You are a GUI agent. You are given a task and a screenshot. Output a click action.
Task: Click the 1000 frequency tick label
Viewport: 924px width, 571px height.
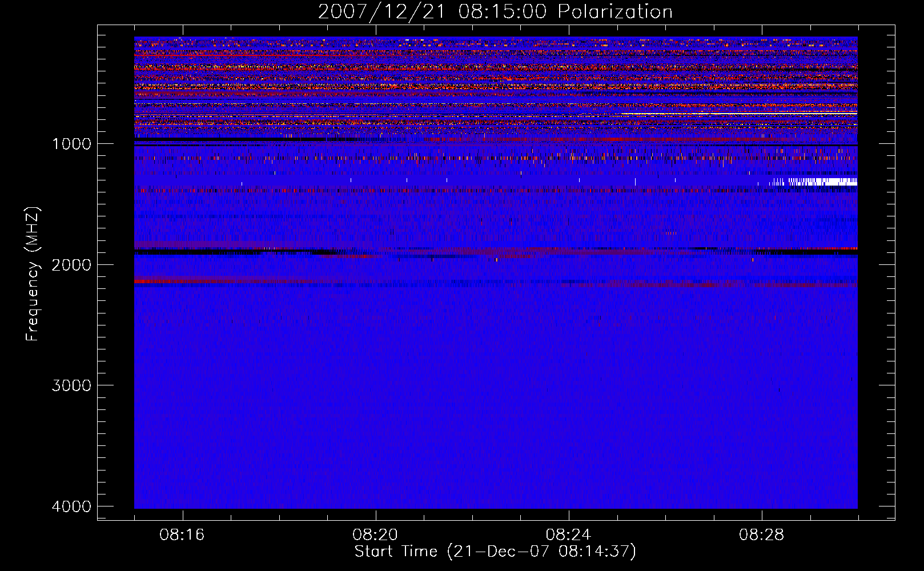point(71,143)
